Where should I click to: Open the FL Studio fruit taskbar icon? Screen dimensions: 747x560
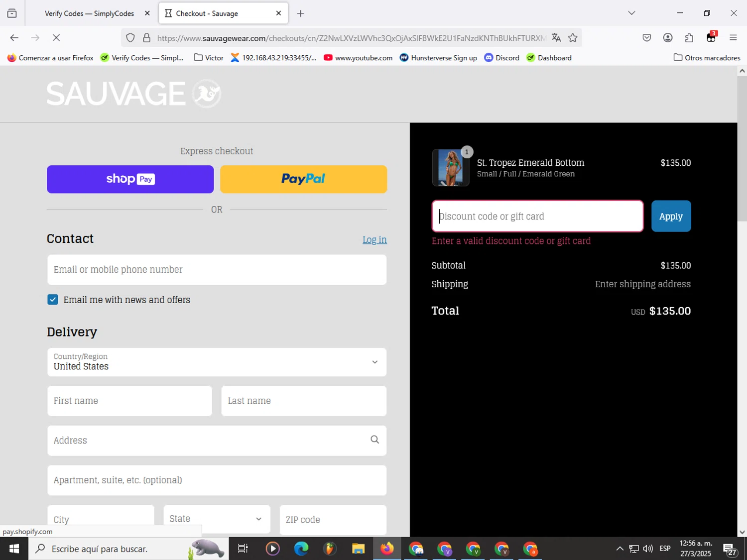click(x=330, y=549)
